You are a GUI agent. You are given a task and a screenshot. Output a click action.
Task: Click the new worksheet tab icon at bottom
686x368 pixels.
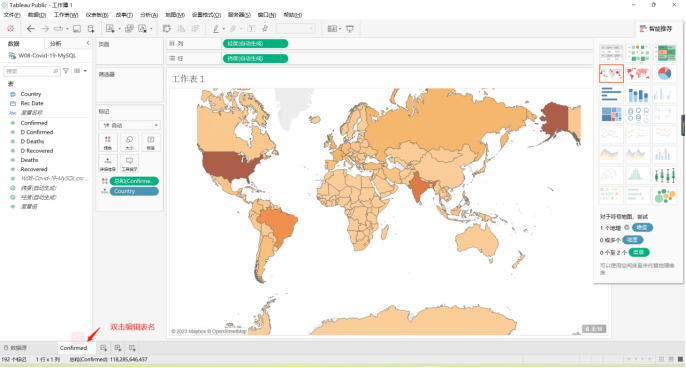(x=103, y=348)
